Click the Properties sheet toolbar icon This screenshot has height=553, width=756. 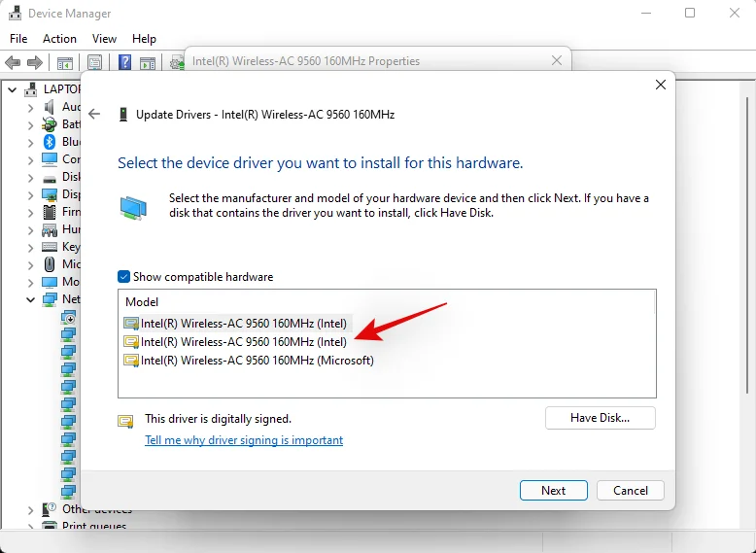94,62
